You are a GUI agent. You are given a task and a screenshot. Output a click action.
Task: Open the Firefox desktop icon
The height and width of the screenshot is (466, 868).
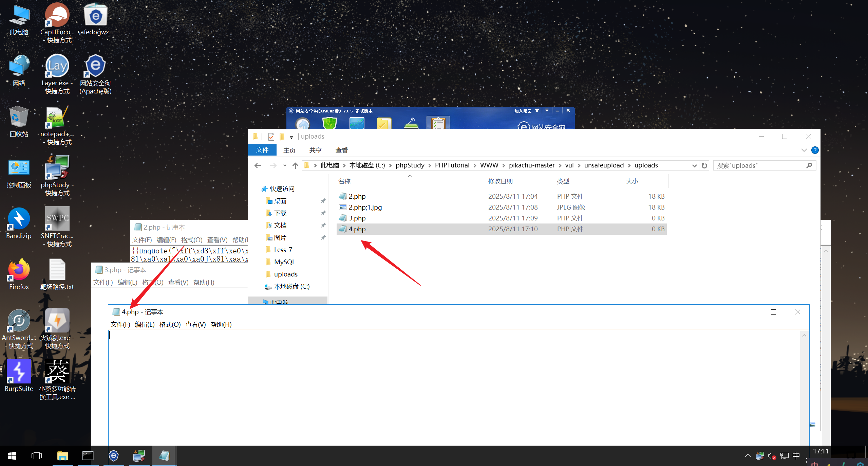[19, 270]
